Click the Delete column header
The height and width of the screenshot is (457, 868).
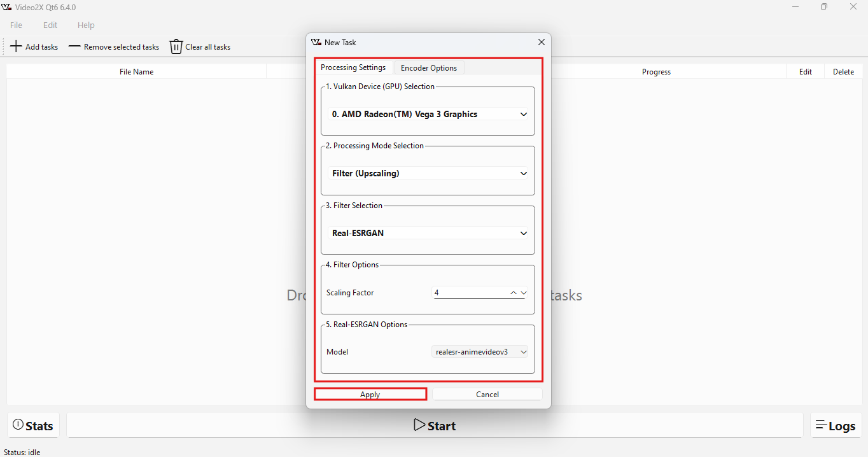(843, 72)
